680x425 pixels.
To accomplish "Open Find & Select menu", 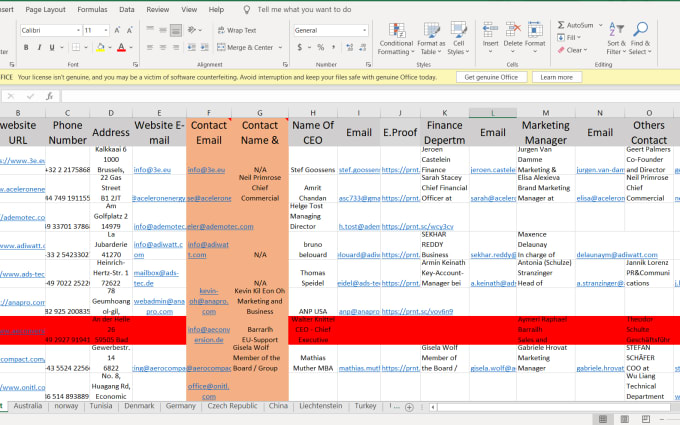I will point(641,38).
